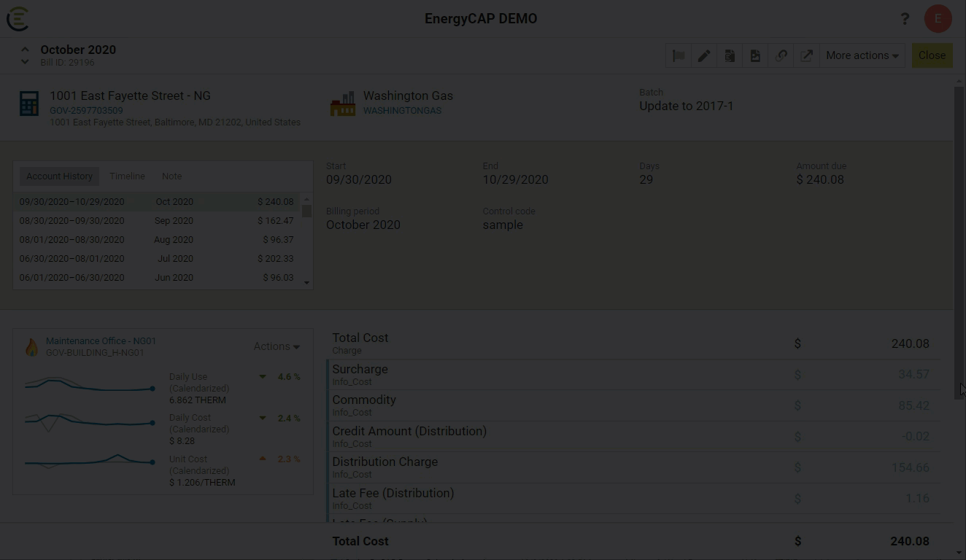Open the bill image document icon
Viewport: 966px width, 560px height.
tap(755, 55)
